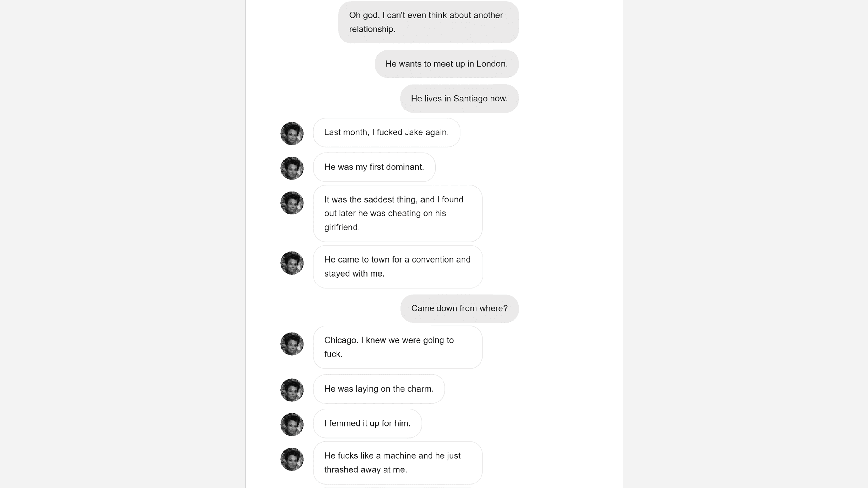Screen dimensions: 868x488
Task: Click the "Came down from where?" message
Action: 459,308
